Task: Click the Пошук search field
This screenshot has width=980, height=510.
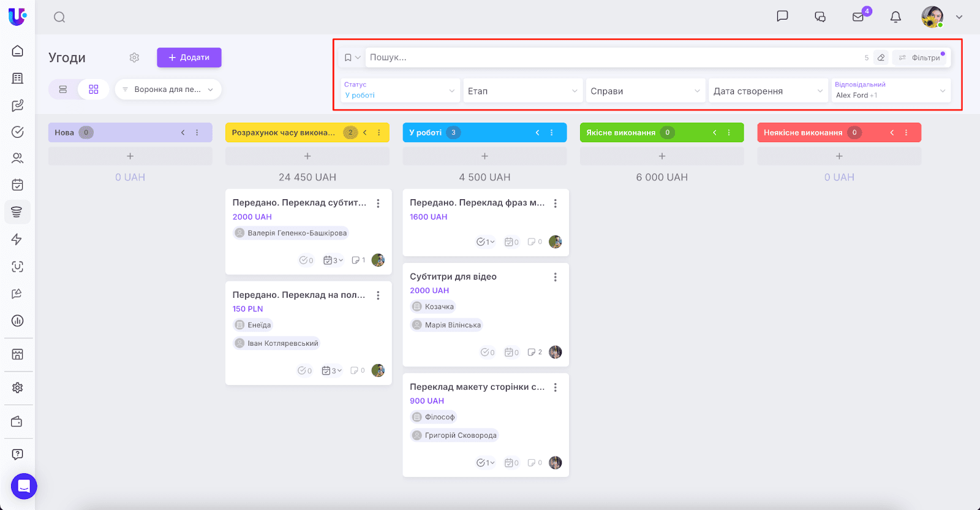Action: pos(612,58)
